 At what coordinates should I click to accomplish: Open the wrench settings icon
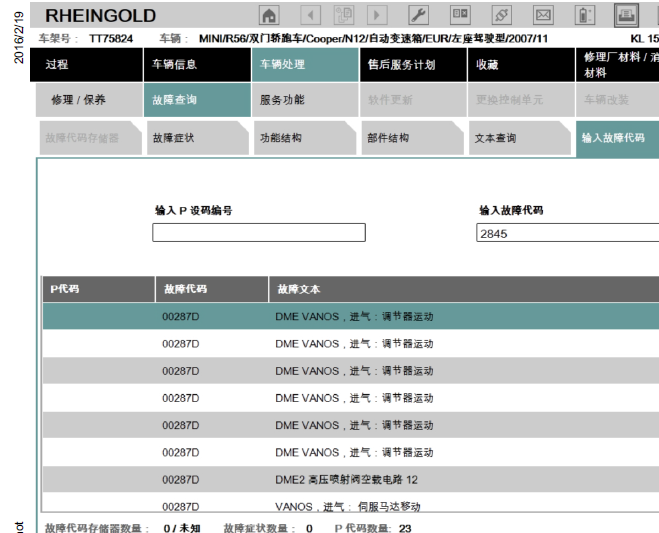[419, 16]
